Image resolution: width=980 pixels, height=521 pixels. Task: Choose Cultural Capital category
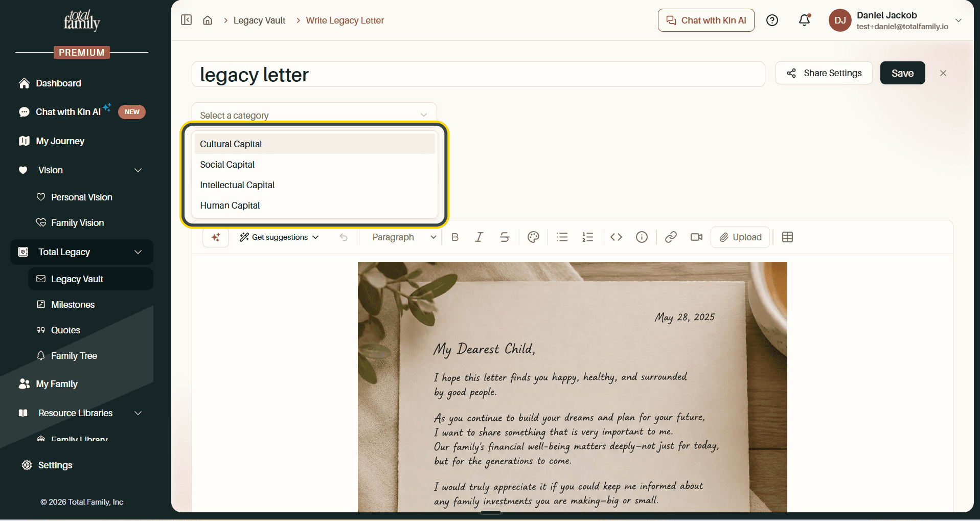pyautogui.click(x=315, y=144)
